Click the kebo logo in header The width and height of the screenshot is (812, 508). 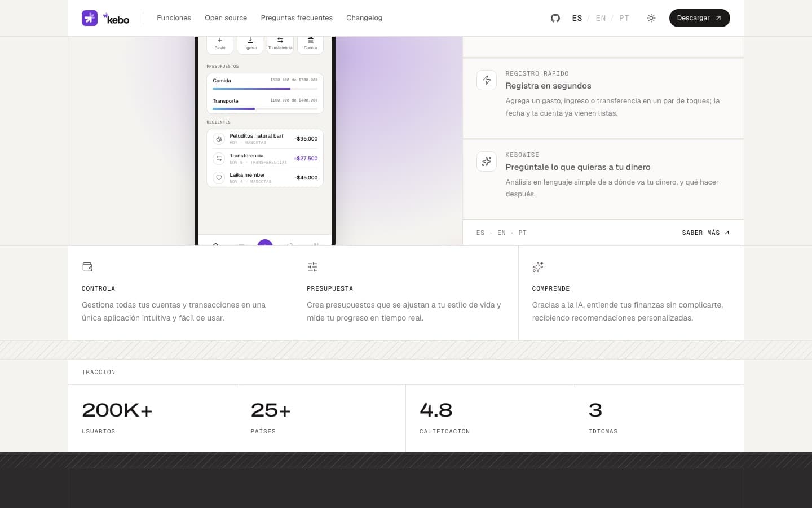click(105, 18)
